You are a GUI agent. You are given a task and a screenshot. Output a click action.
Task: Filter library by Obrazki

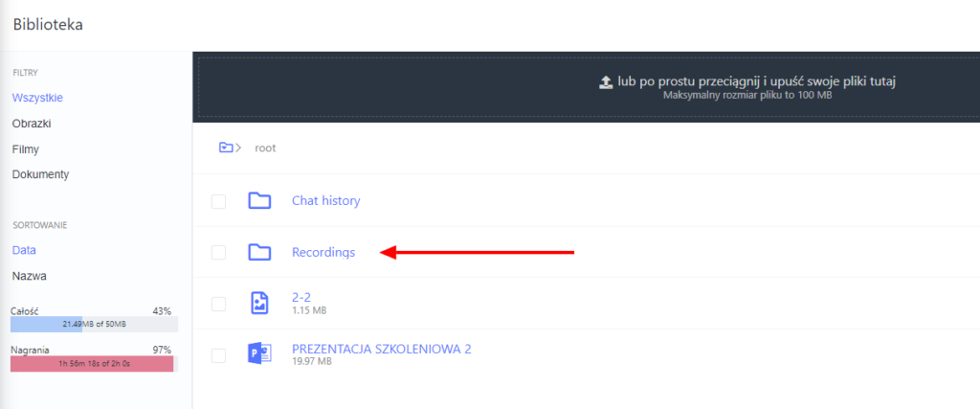coord(32,124)
